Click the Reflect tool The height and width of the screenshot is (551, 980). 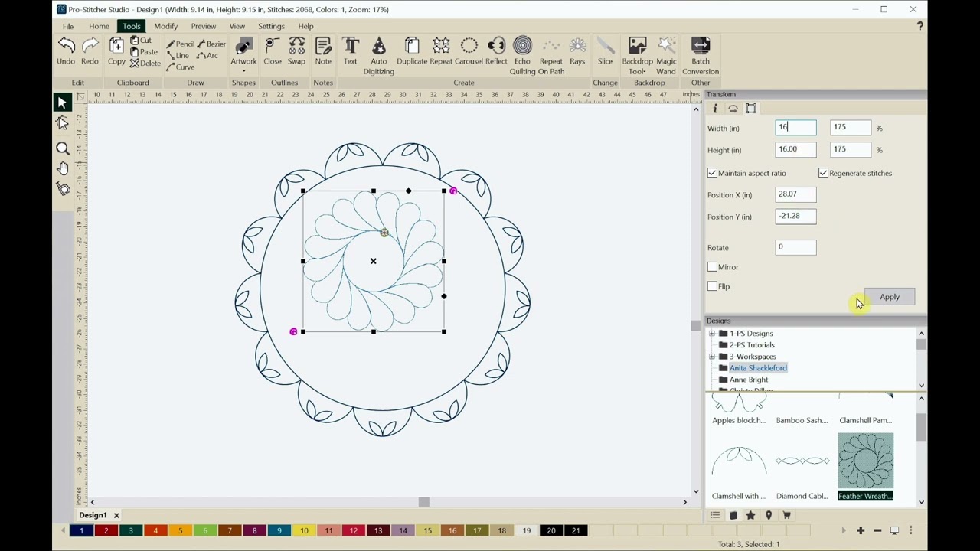click(496, 51)
